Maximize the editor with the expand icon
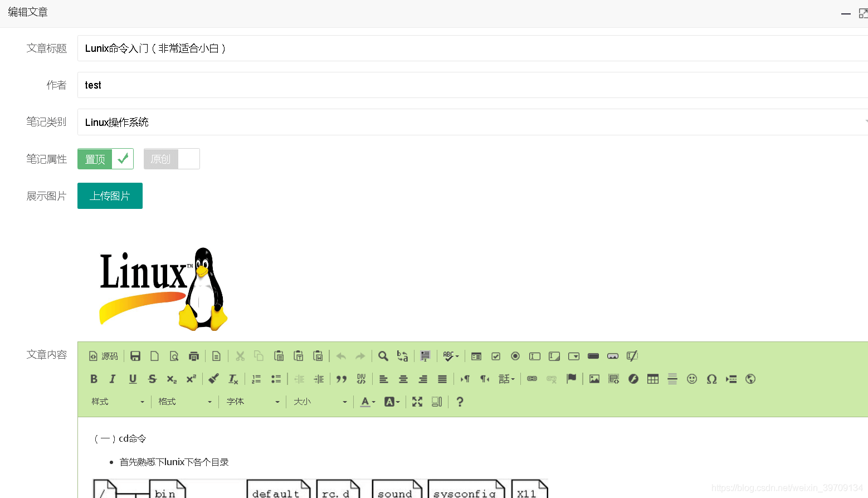The image size is (868, 498). [417, 402]
